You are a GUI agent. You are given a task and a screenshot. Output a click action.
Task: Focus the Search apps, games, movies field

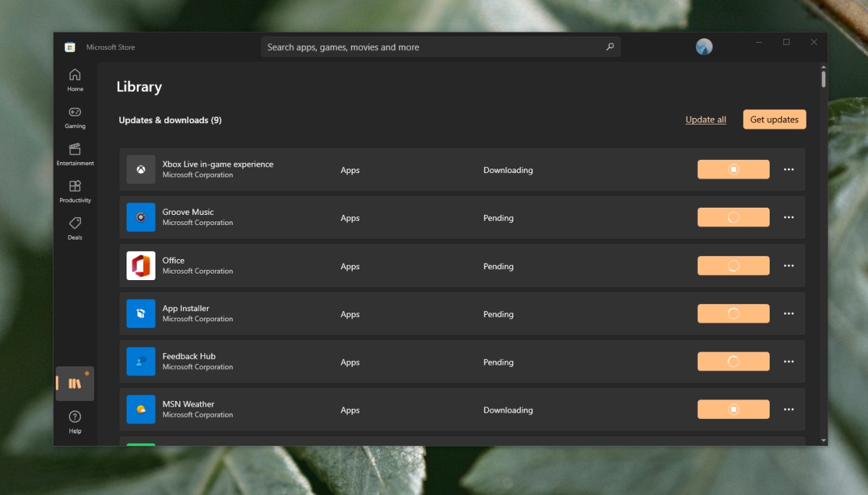pyautogui.click(x=441, y=47)
